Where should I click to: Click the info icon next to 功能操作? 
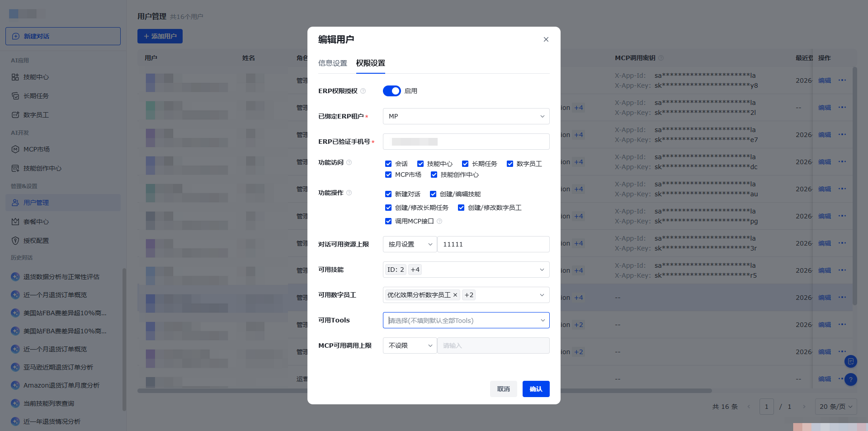point(349,193)
